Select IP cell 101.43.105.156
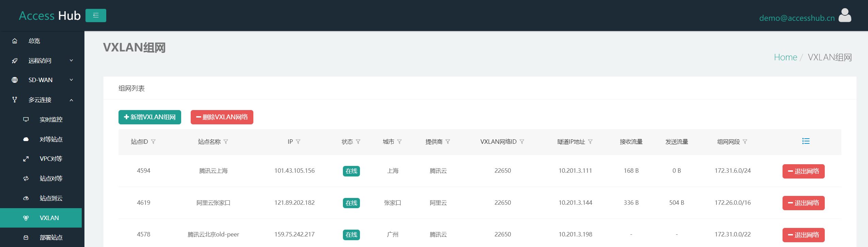Image resolution: width=868 pixels, height=247 pixels. 295,171
